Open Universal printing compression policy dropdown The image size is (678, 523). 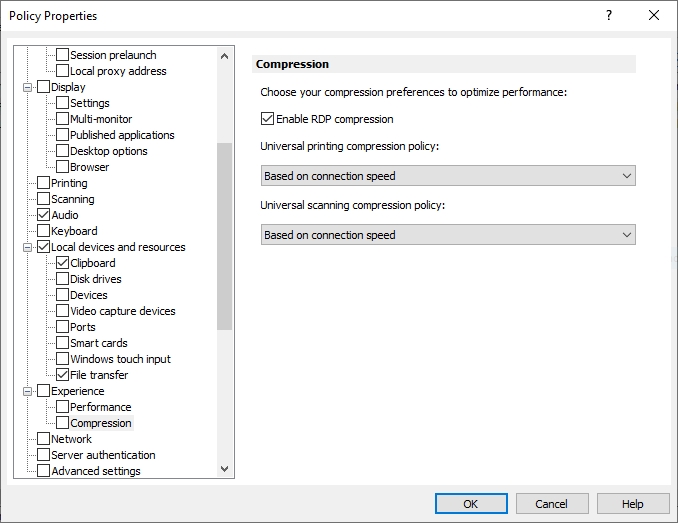tap(447, 176)
